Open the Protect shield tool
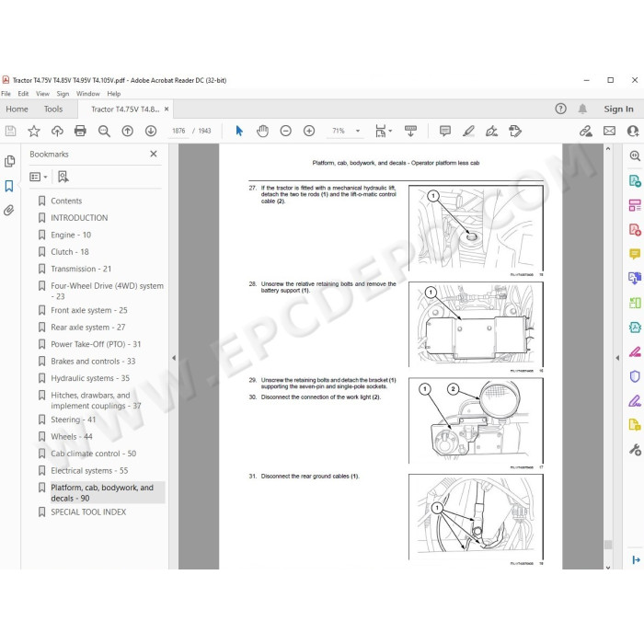Screen dimensions: 644x644 (x=635, y=375)
